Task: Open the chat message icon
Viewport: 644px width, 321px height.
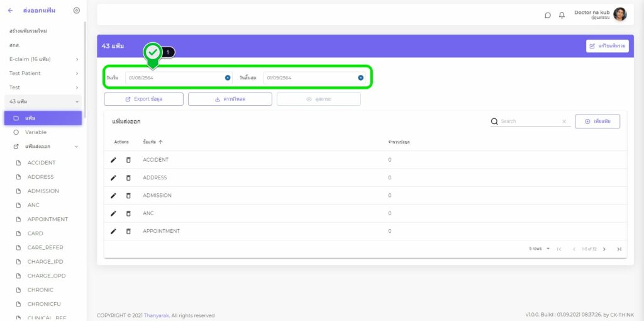Action: click(548, 15)
